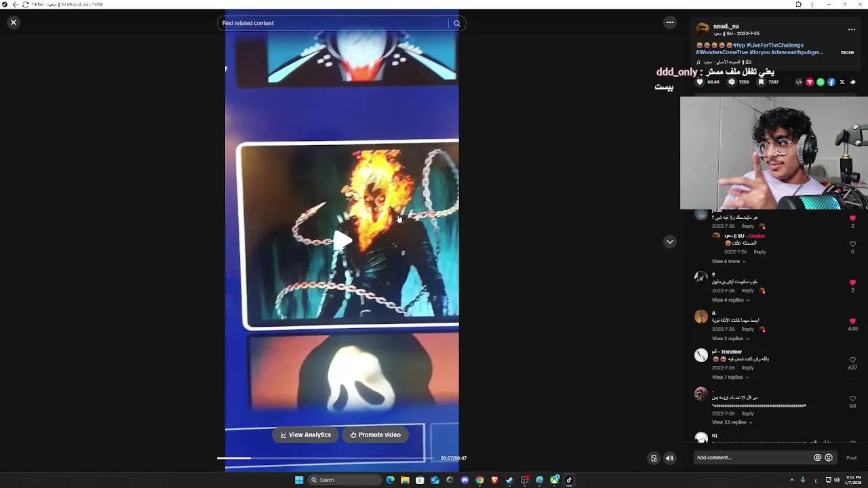Image resolution: width=868 pixels, height=488 pixels.
Task: Like the comment with 627 likes
Action: [x=852, y=360]
